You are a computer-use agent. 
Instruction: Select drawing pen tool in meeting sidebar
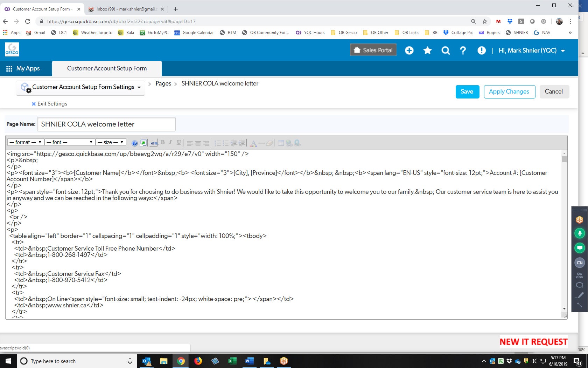point(580,295)
